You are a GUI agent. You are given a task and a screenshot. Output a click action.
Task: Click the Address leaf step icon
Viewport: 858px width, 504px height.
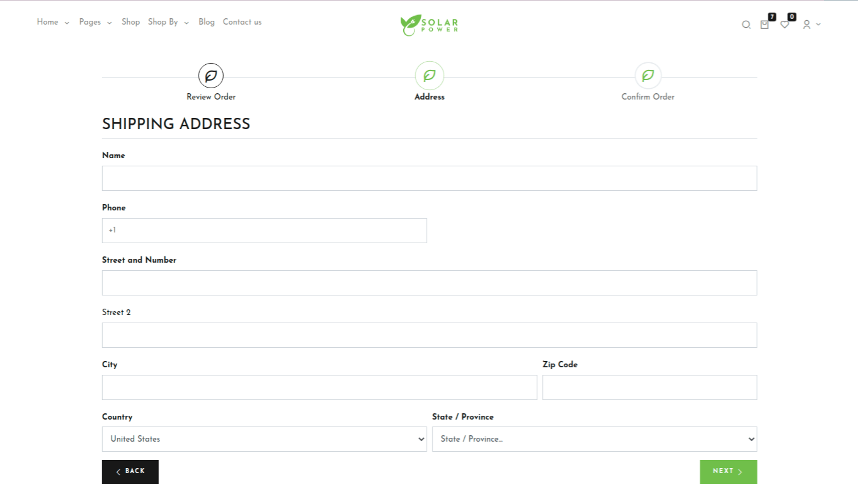click(429, 76)
